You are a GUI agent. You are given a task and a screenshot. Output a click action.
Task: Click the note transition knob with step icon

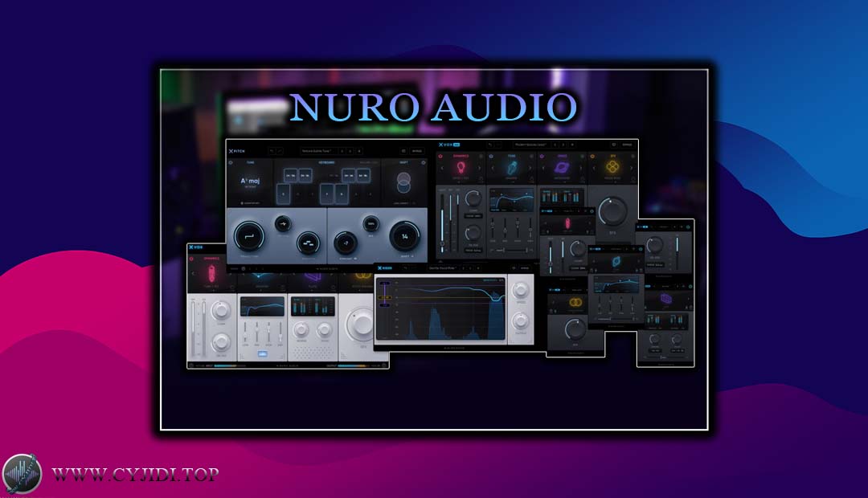pos(308,243)
